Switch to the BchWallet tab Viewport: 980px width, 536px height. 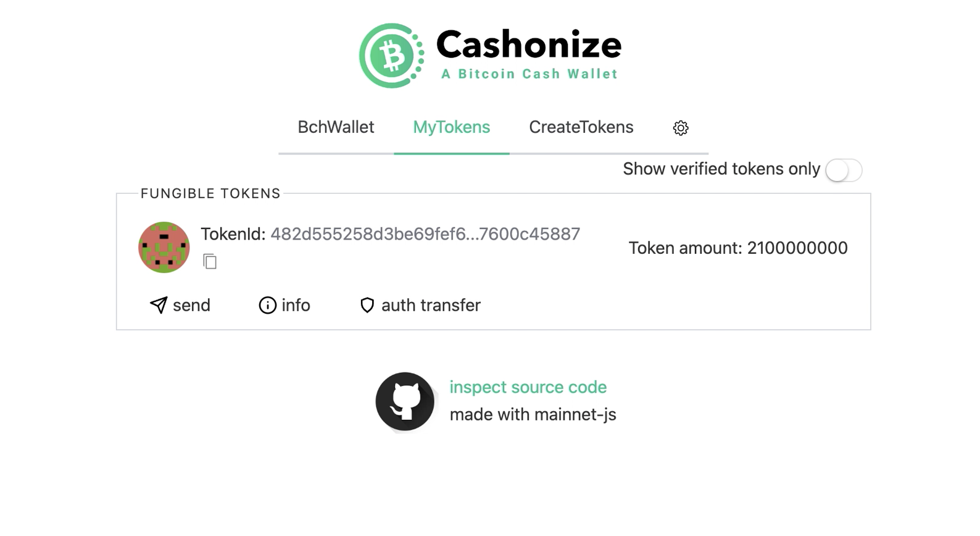(336, 127)
